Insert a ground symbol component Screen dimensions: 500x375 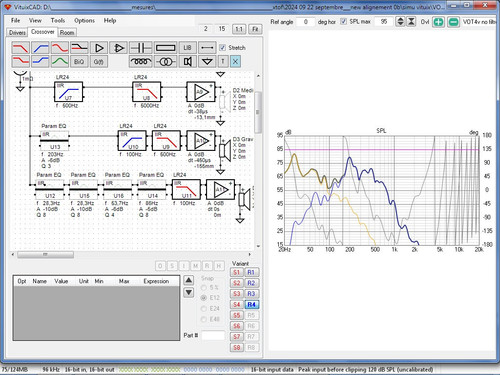207,62
